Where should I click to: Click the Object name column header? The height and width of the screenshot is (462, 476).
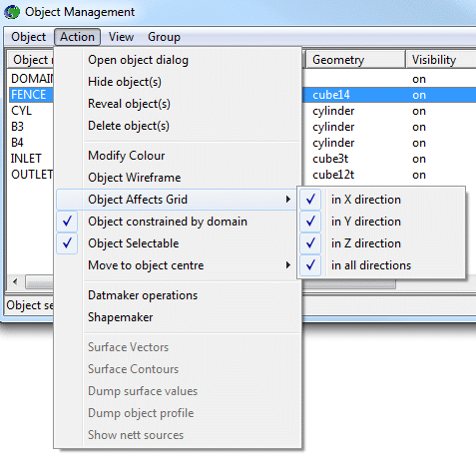pos(31,60)
